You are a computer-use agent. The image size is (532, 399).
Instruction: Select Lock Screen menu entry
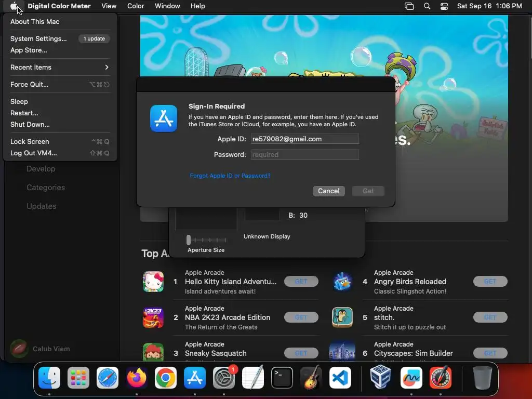pyautogui.click(x=60, y=141)
